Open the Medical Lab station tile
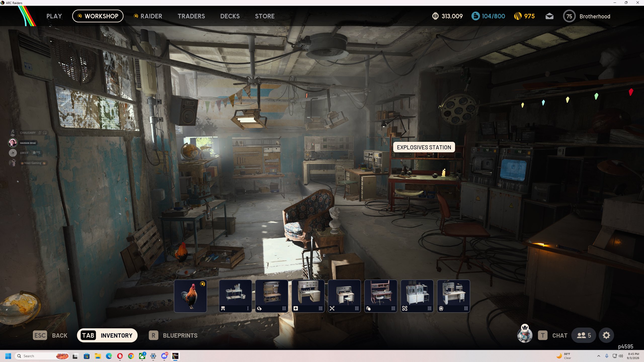This screenshot has width=644, height=362. (308, 296)
